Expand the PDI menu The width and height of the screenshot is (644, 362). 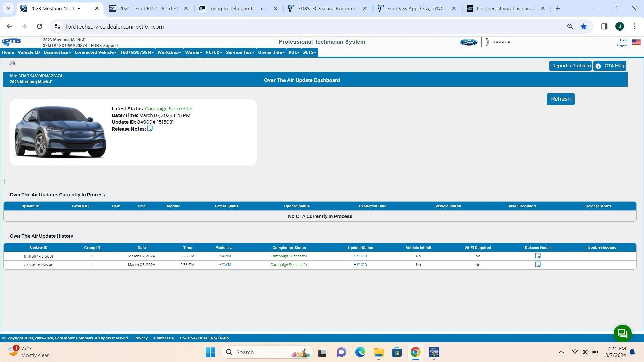click(x=294, y=52)
